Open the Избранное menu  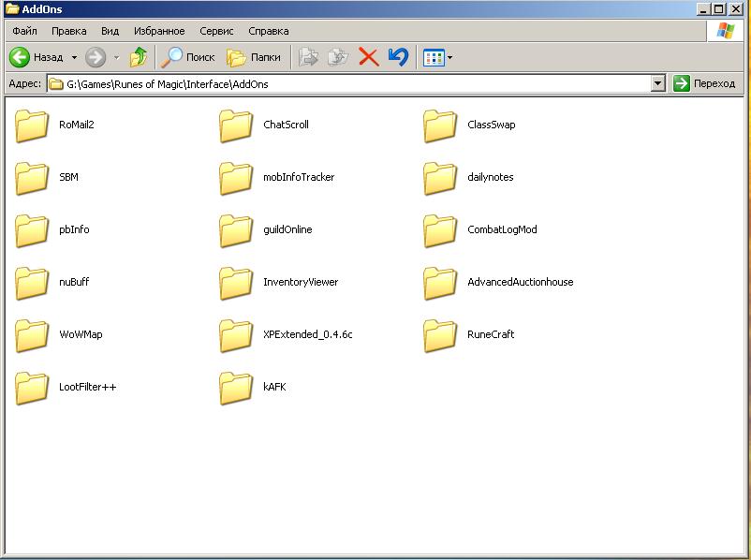[x=159, y=31]
